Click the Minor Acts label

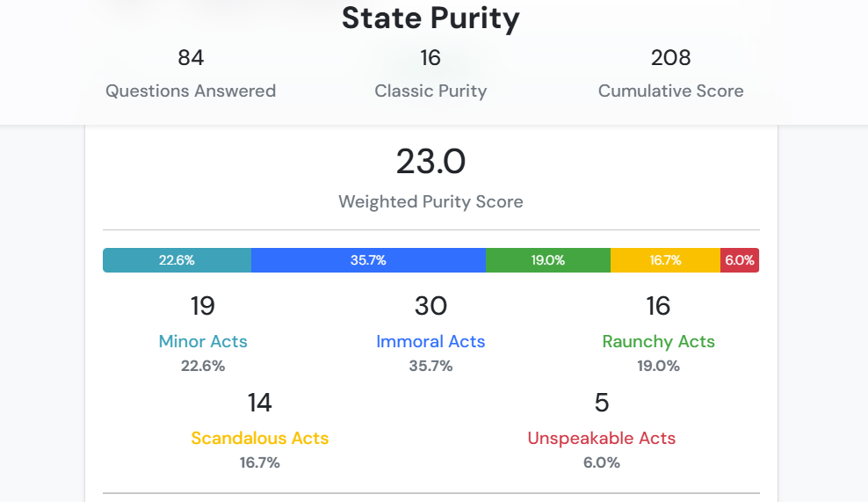[203, 341]
